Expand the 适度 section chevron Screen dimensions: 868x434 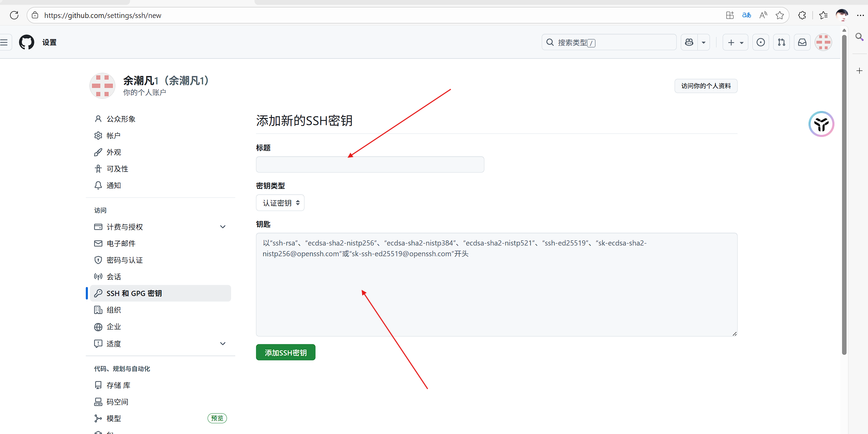coord(223,343)
